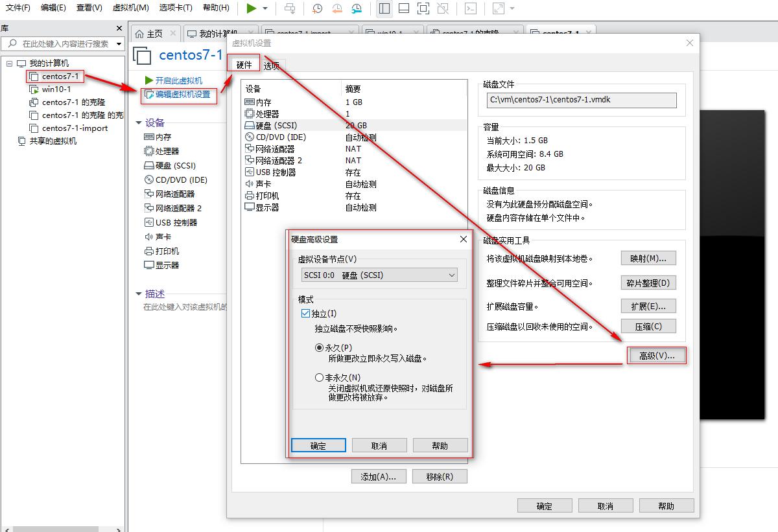Open the snapshot manager
This screenshot has width=778, height=532.
tap(357, 8)
